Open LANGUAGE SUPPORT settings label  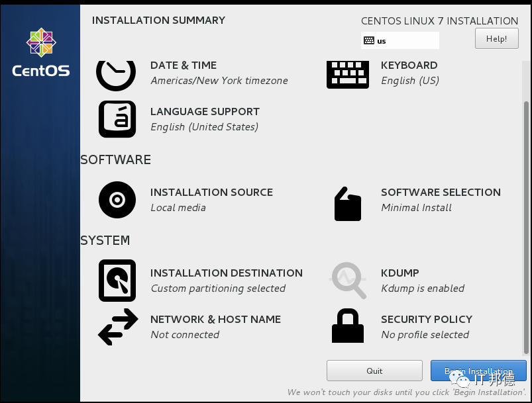[205, 112]
